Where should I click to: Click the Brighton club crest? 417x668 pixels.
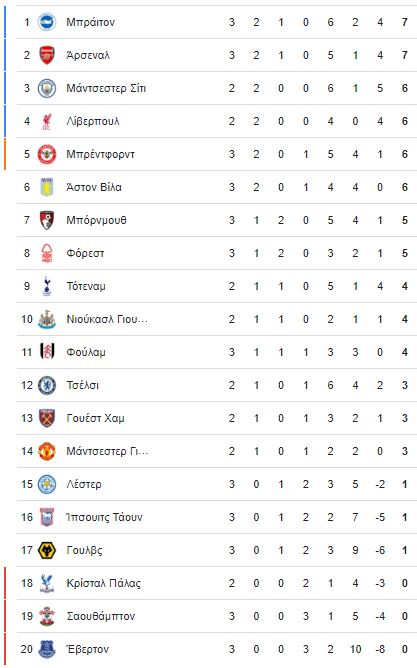tap(47, 22)
